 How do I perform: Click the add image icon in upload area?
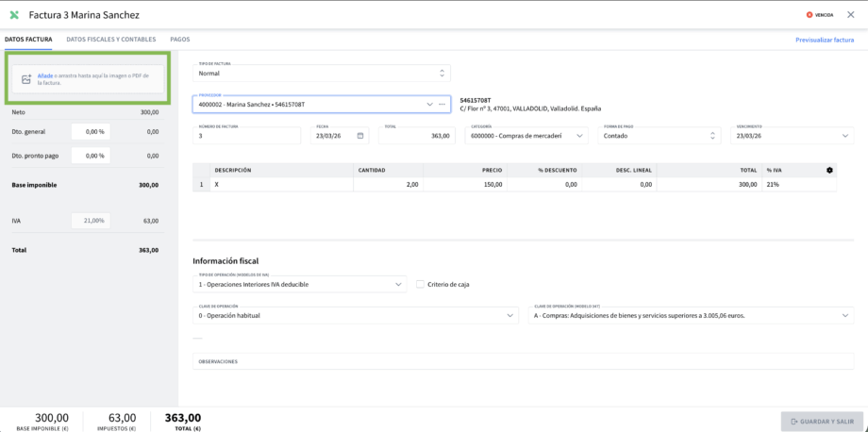tap(26, 79)
